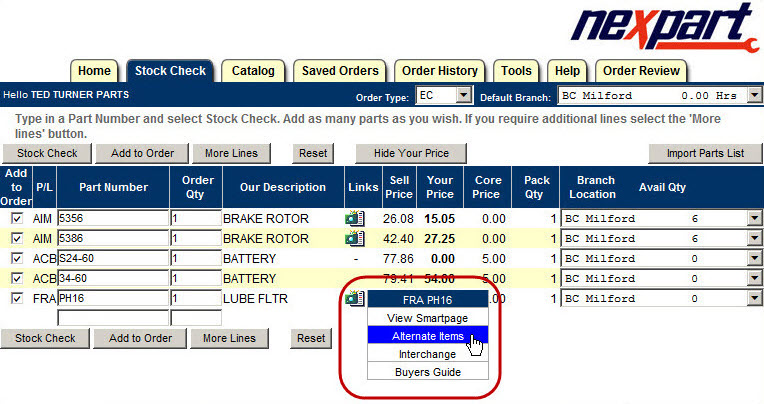764x404 pixels.
Task: Click Sell Price 26.08 value
Action: [398, 219]
